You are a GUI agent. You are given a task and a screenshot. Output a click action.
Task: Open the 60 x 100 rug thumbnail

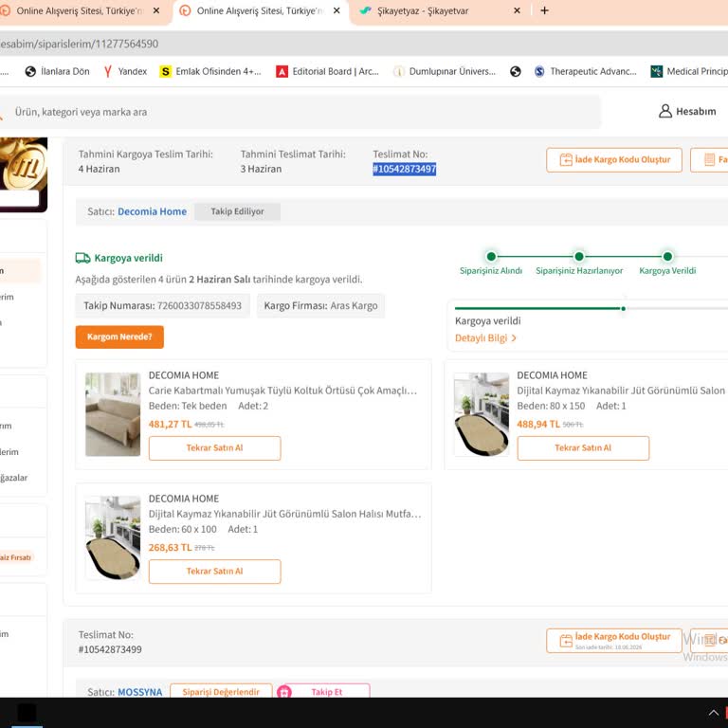[113, 537]
